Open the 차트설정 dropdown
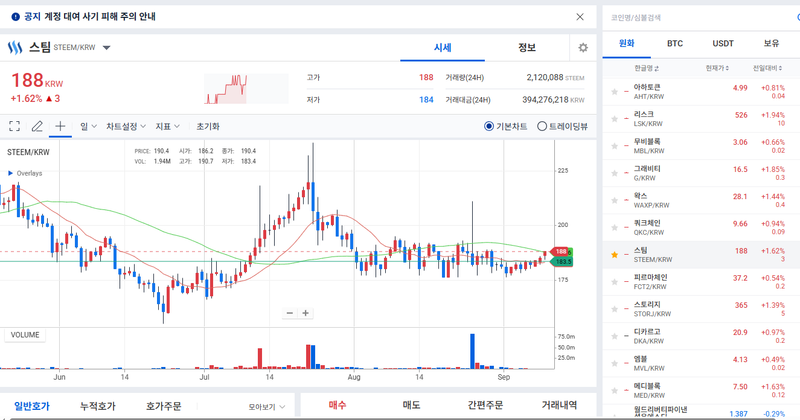This screenshot has height=420, width=800. (x=126, y=126)
